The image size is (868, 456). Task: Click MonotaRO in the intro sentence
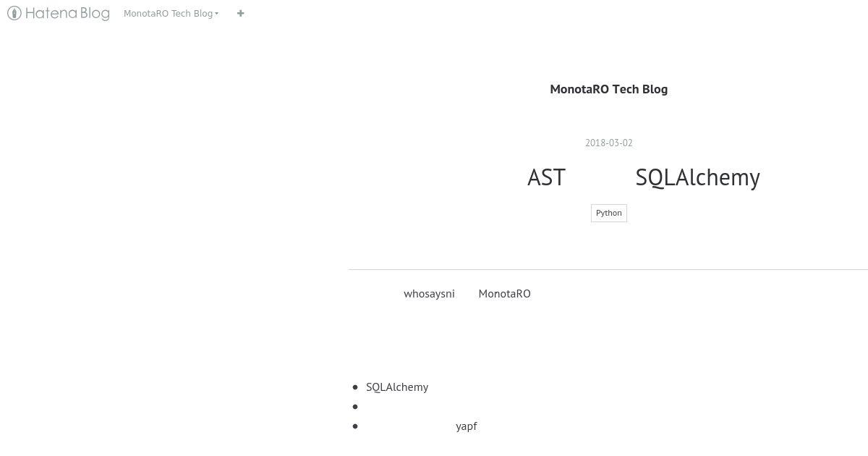pos(504,293)
